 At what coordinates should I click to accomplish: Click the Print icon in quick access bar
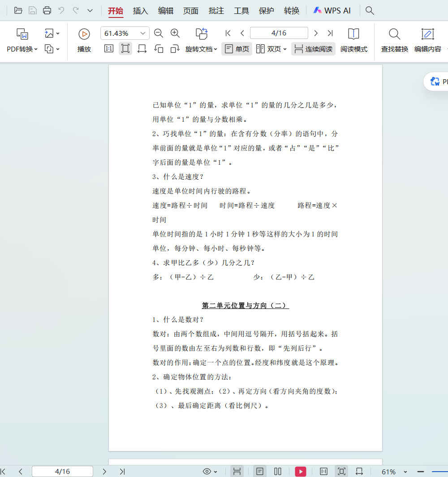click(x=47, y=11)
